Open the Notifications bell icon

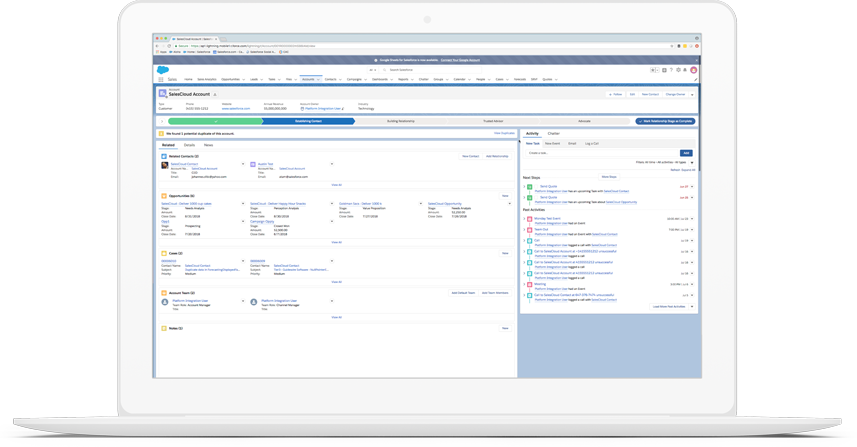tap(685, 70)
